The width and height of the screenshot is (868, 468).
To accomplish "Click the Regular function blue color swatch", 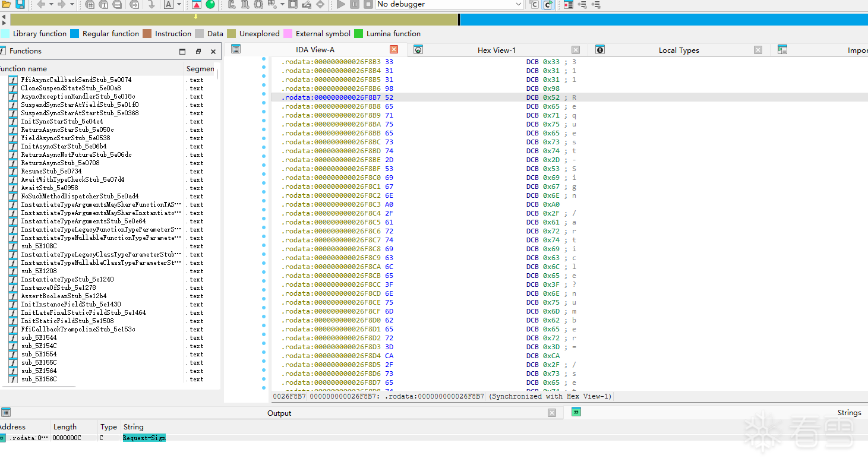I will click(75, 34).
